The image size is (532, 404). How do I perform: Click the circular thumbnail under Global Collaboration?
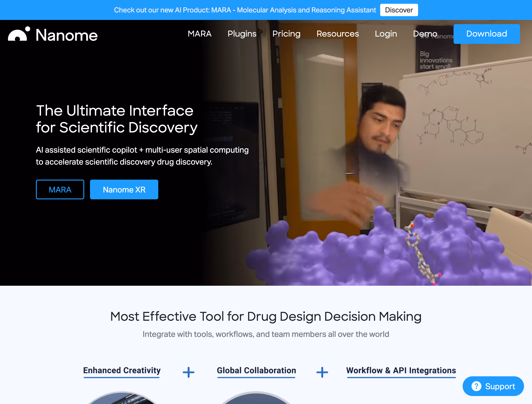click(256, 399)
